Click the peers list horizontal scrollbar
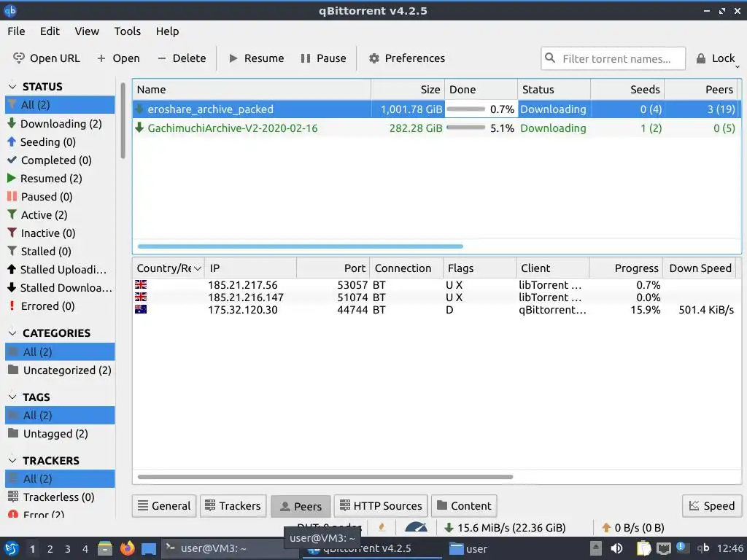The width and height of the screenshot is (747, 560). 325,477
